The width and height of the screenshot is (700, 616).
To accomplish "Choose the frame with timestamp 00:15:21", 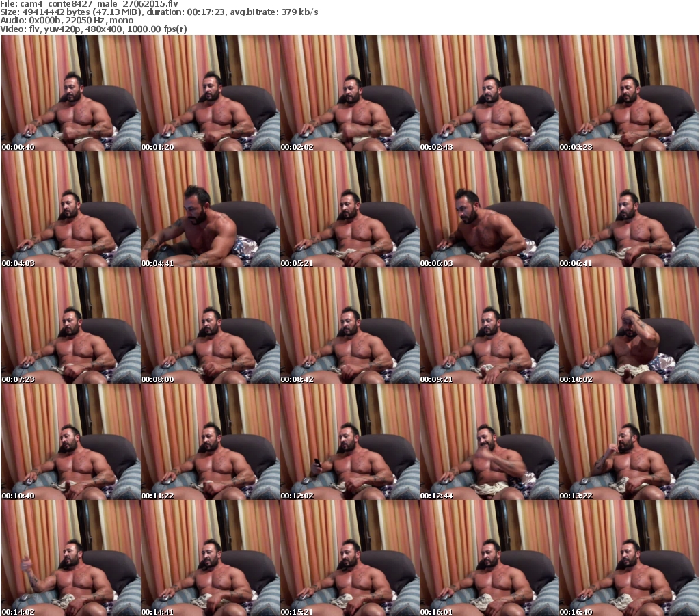I will (350, 558).
